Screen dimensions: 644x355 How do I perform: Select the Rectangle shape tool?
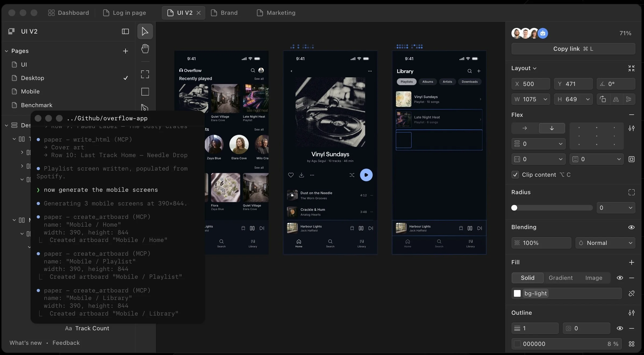click(145, 92)
